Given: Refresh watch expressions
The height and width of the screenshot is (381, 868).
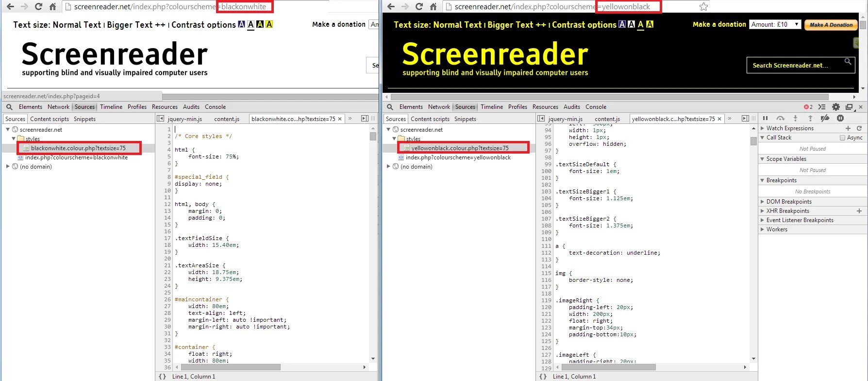Looking at the screenshot, I should 859,128.
